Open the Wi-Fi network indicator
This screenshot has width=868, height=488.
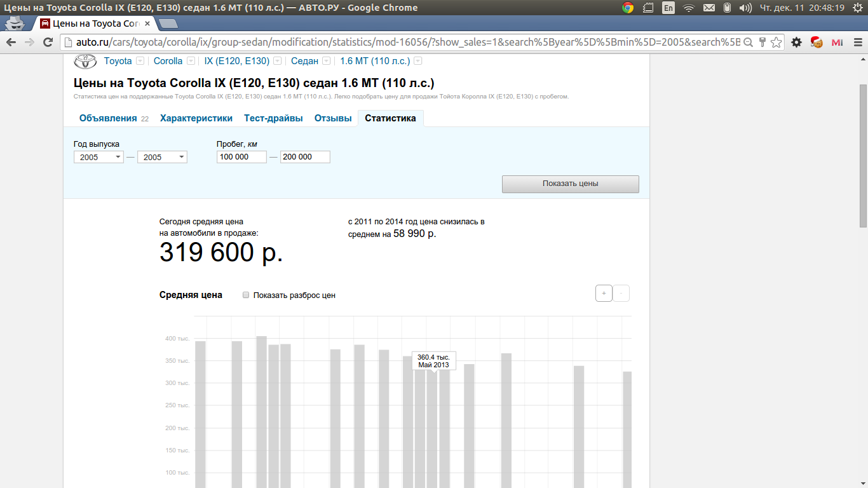click(x=689, y=8)
